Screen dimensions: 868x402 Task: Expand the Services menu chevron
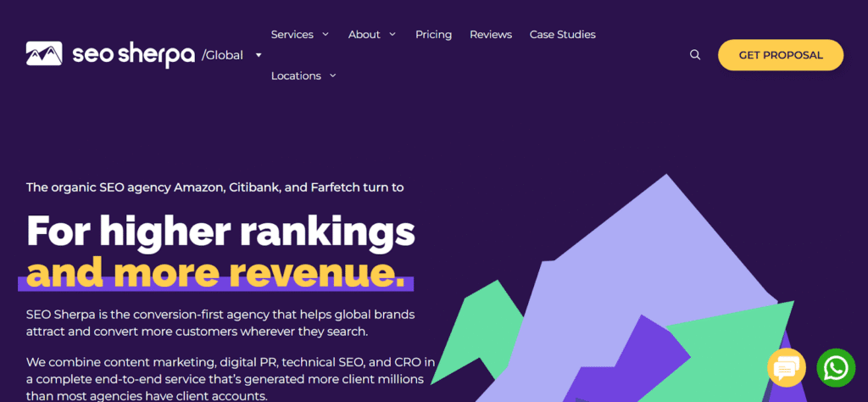coord(325,34)
